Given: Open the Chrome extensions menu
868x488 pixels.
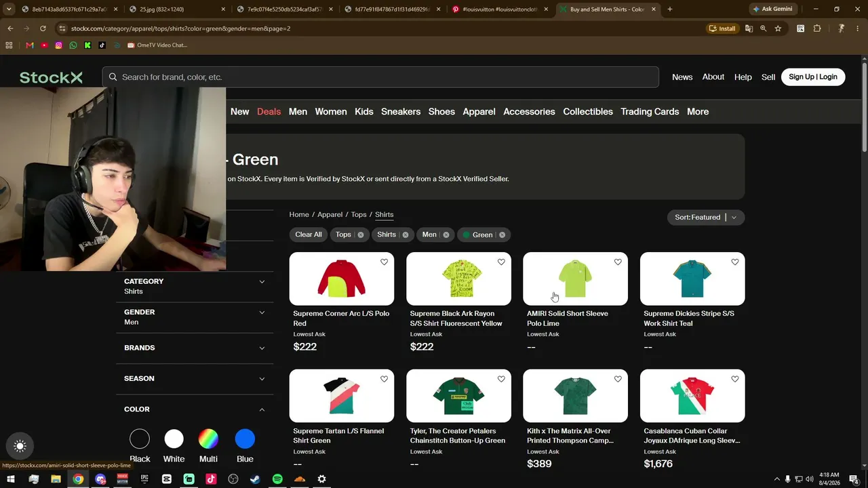Looking at the screenshot, I should pos(817,28).
